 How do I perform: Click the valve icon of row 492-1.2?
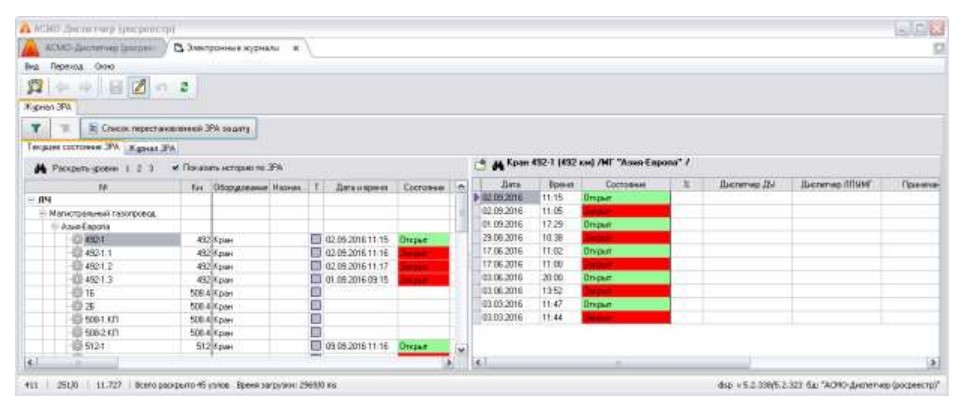point(78,266)
